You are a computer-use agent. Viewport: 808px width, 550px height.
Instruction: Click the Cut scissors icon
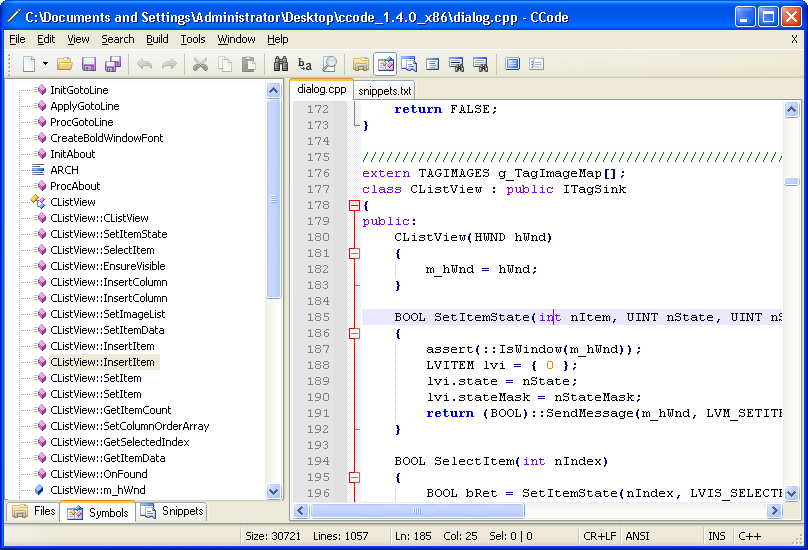point(200,64)
